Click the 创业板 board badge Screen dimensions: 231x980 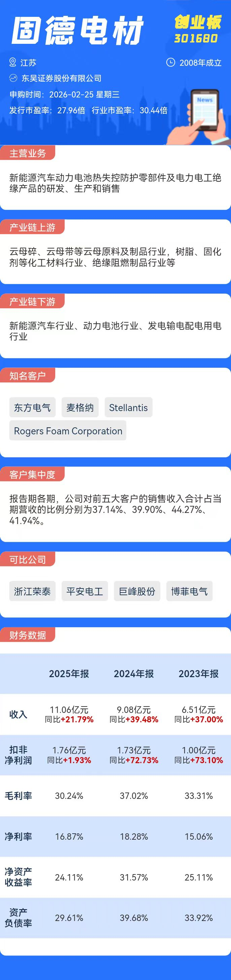pos(198,22)
